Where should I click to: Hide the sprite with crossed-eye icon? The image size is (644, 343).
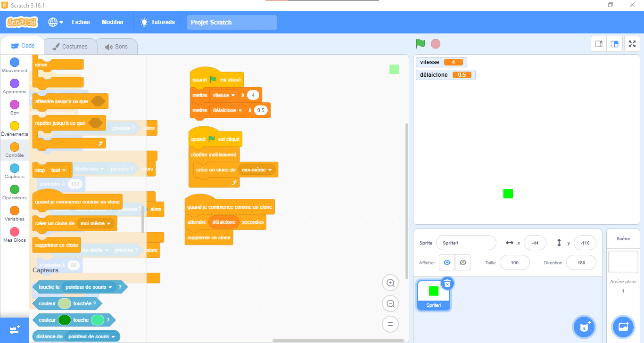click(x=463, y=262)
